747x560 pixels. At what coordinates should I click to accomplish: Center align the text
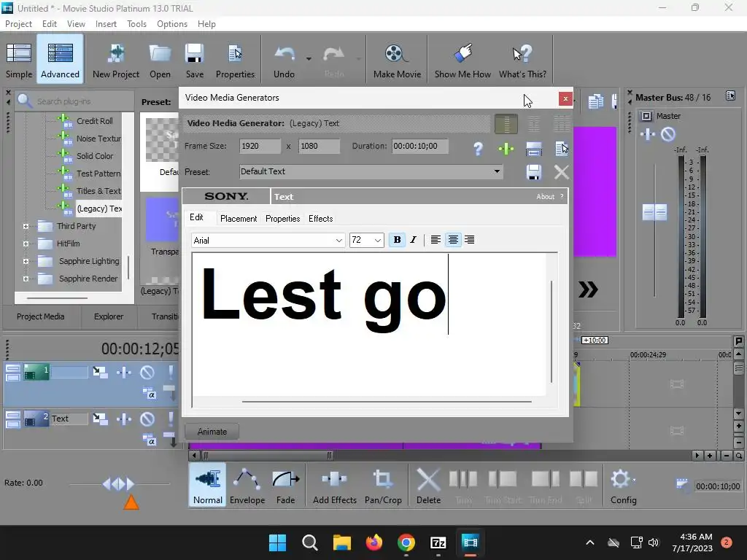coord(453,240)
